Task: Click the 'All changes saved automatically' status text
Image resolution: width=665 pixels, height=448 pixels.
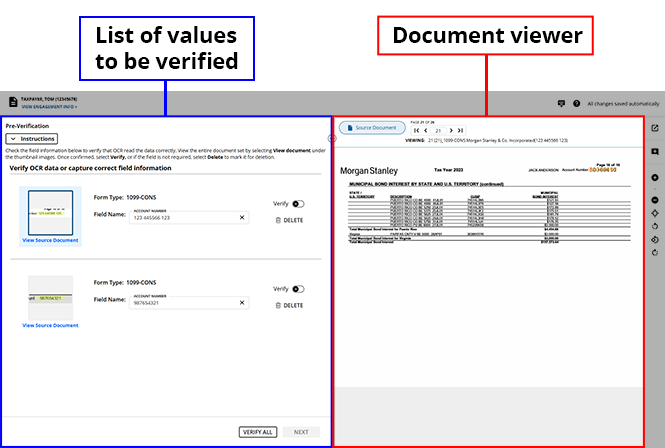Action: [x=623, y=104]
